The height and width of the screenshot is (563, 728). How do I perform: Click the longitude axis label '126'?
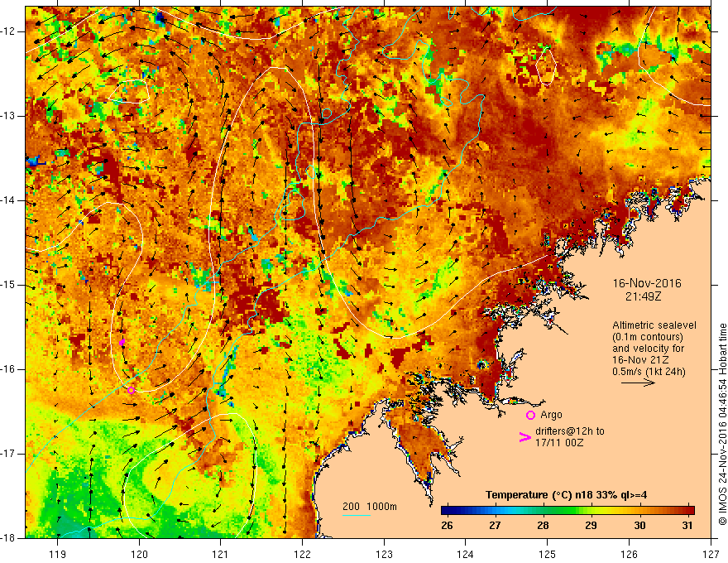[x=629, y=554]
